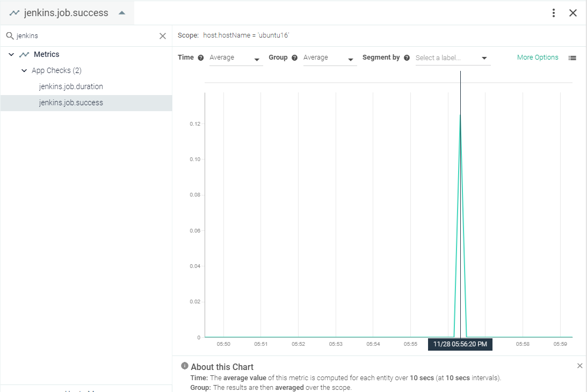Click the help icon next to Group
The image size is (587, 392).
pyautogui.click(x=295, y=57)
